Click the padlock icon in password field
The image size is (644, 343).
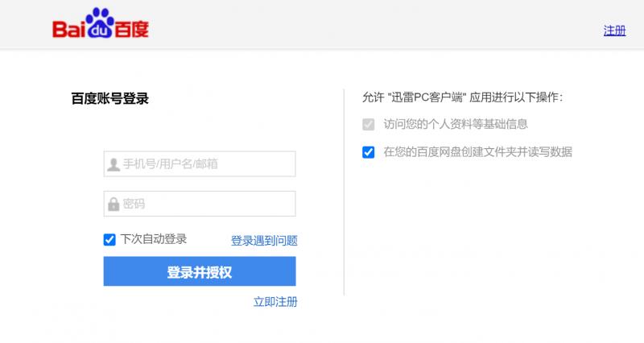(x=113, y=204)
